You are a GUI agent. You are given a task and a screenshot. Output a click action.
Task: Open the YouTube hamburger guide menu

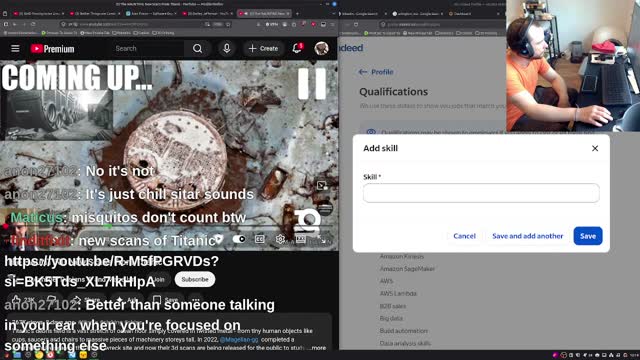[x=15, y=49]
